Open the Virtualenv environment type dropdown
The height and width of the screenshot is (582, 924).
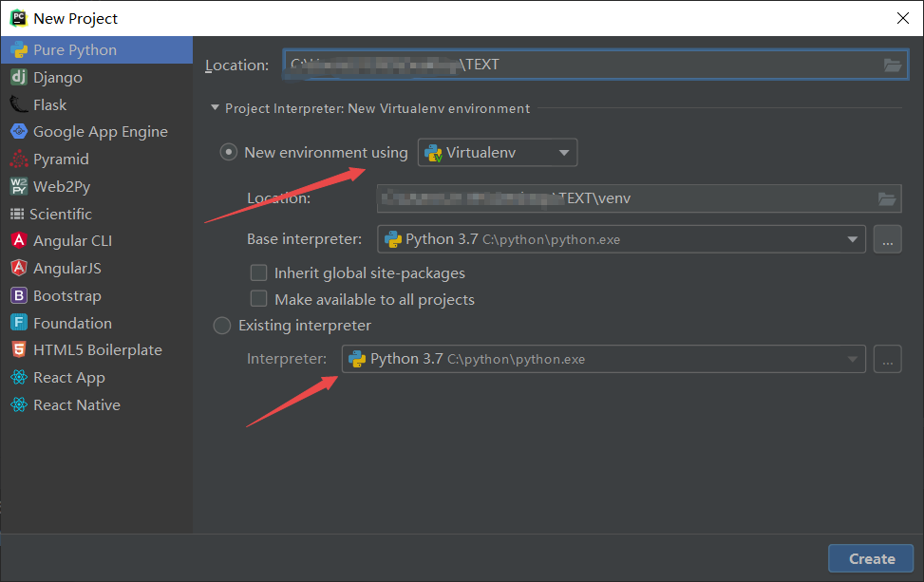point(498,153)
